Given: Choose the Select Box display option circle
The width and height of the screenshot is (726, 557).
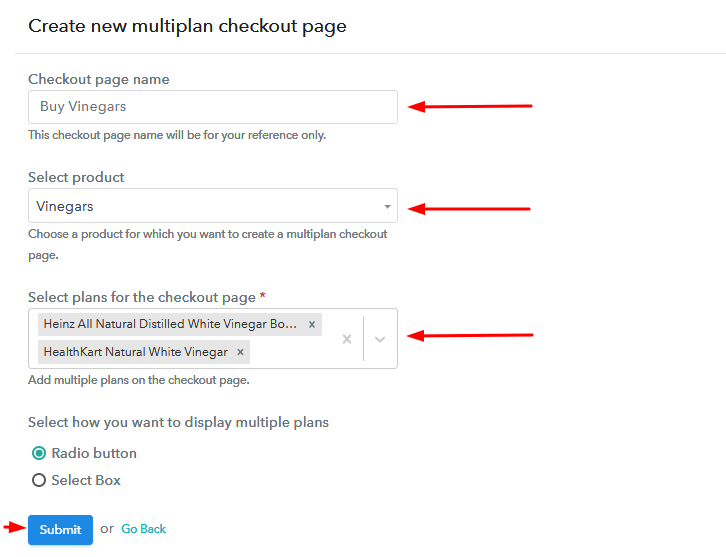Looking at the screenshot, I should 39,480.
